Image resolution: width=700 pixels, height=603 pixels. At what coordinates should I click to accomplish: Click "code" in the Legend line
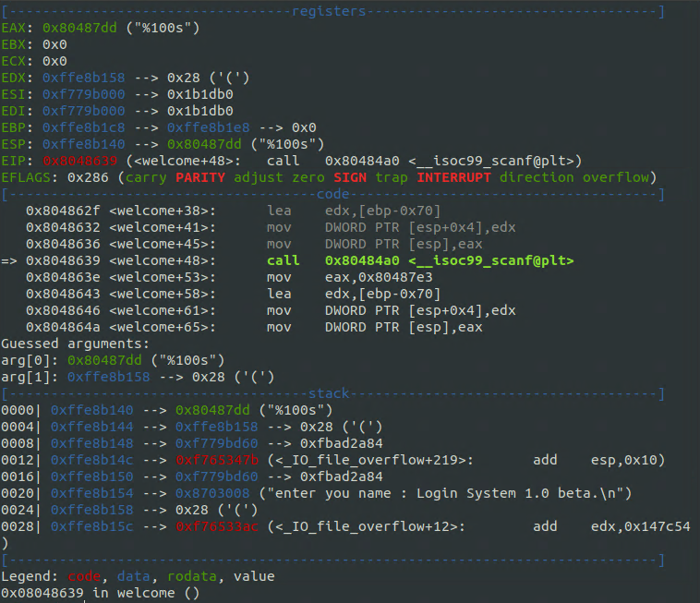pyautogui.click(x=84, y=576)
